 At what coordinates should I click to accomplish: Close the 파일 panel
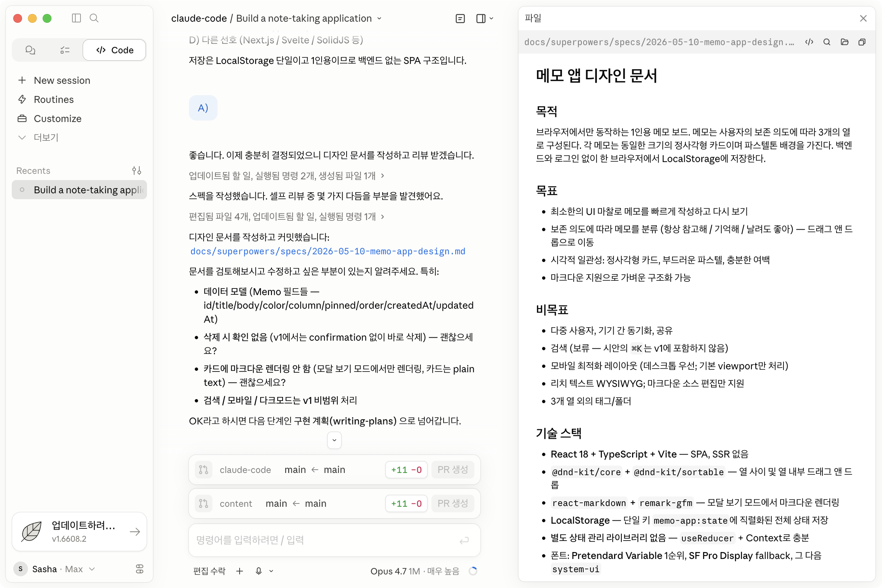863,18
